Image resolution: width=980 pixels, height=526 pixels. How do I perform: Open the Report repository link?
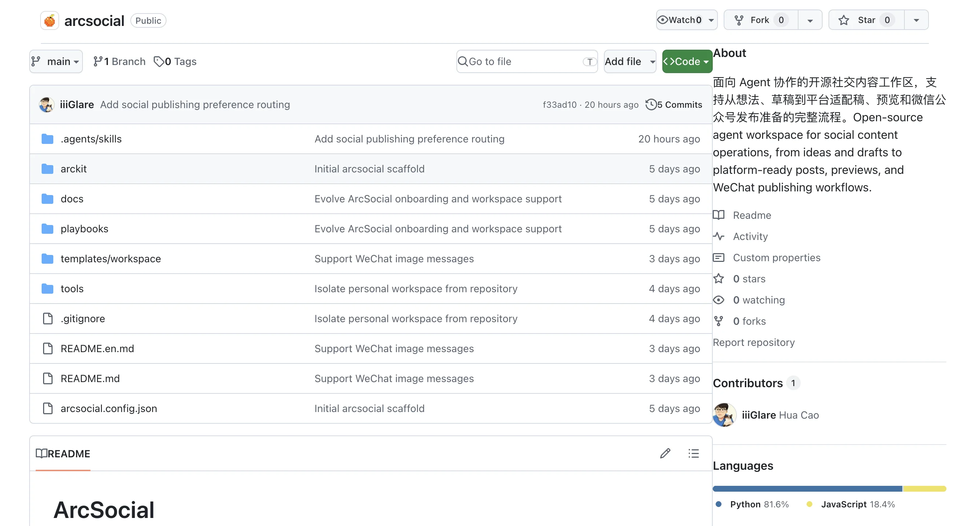tap(754, 342)
